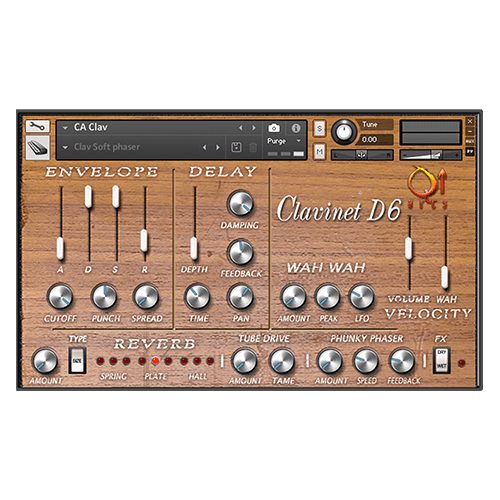Click the Tube Drive TAME knob

pos(282,361)
